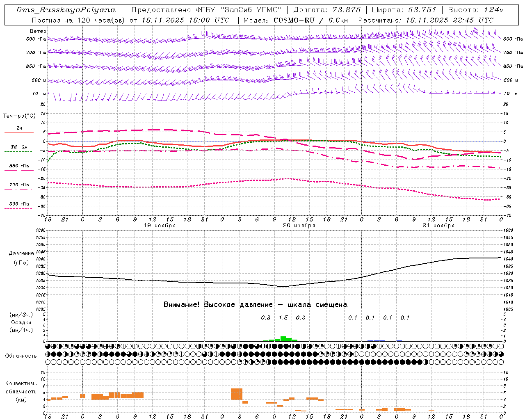
Task: Click the red 2м temperature legend line
Action: 19,132
